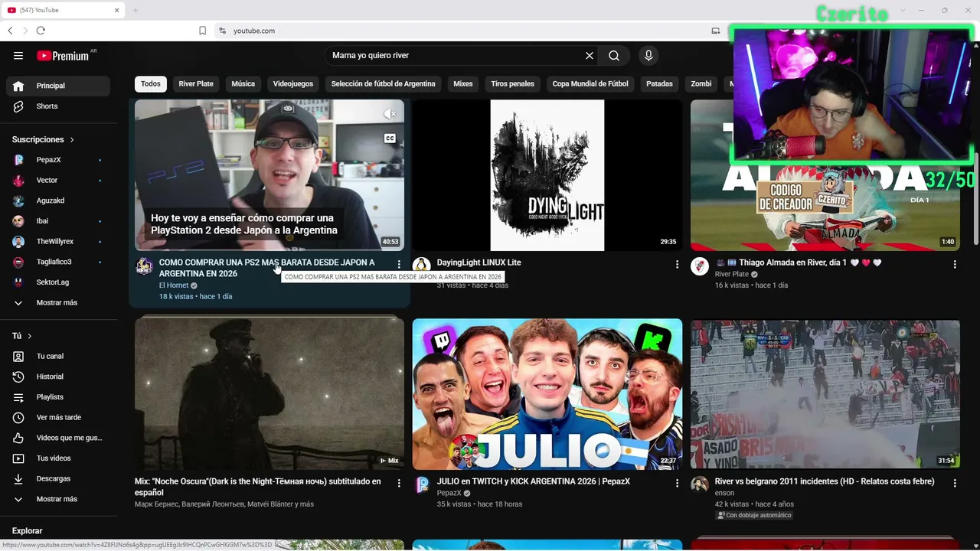Click the River Plate channel avatar

point(700,266)
